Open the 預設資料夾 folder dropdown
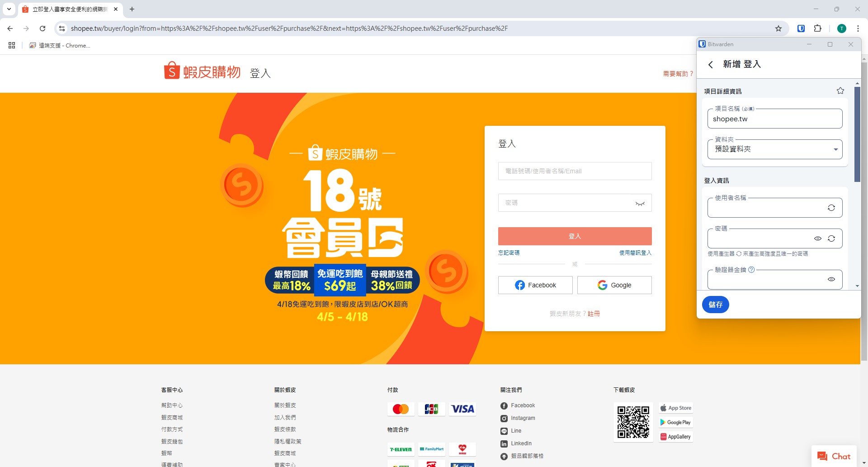The height and width of the screenshot is (467, 868). coord(835,149)
